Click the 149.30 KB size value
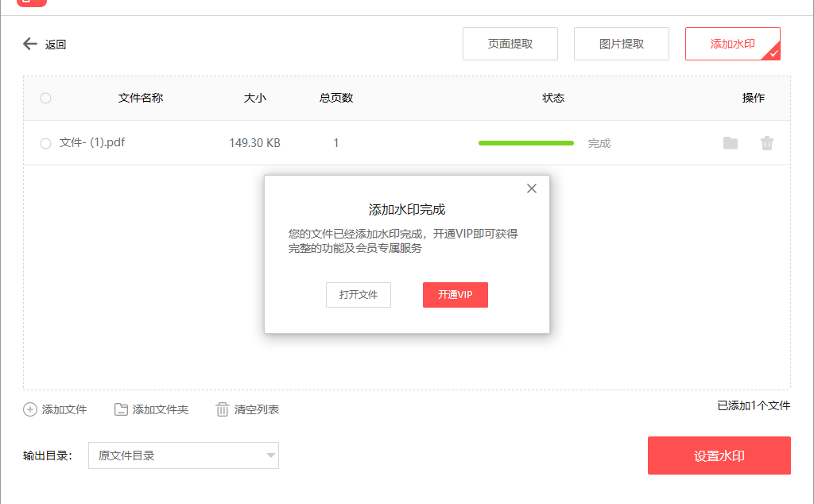The image size is (814, 504). (254, 143)
